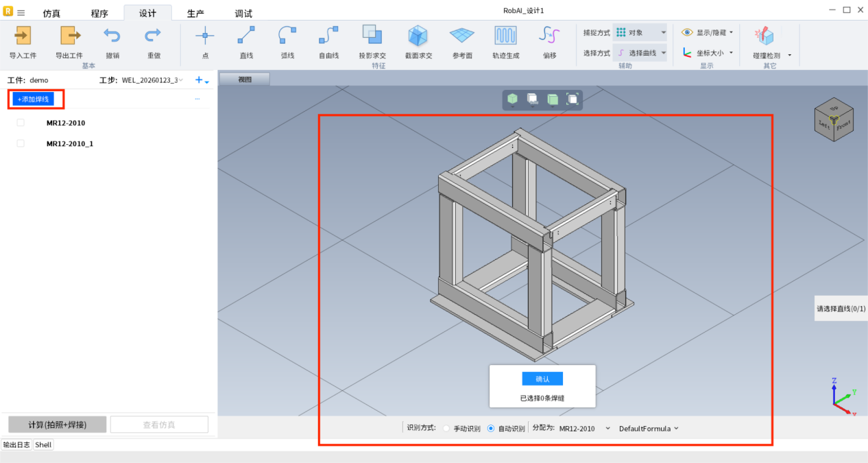Select manual recognition (手动识别) radio button

(446, 429)
